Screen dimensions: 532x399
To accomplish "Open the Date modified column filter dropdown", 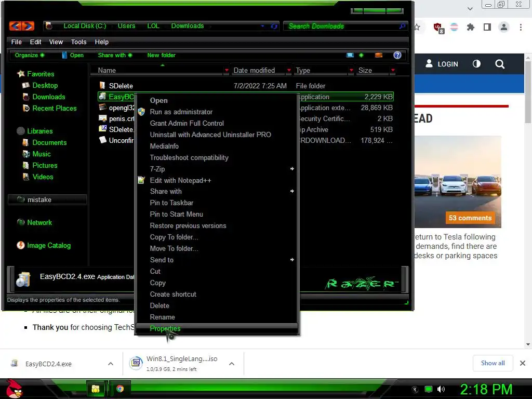I will coord(289,70).
